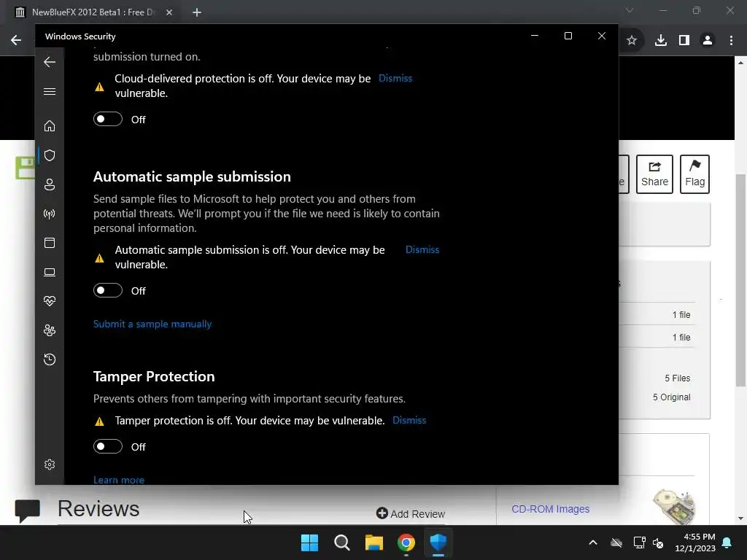Click the network display tray icon

639,542
